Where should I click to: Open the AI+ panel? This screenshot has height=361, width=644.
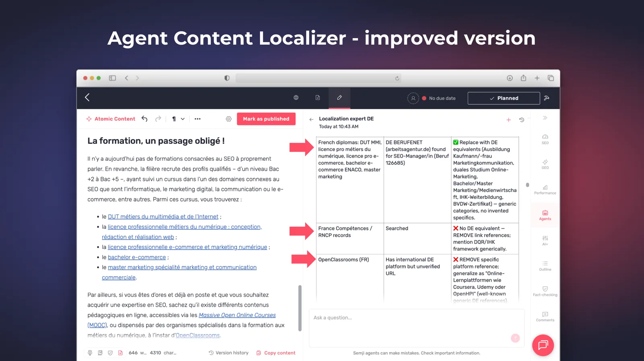point(545,240)
